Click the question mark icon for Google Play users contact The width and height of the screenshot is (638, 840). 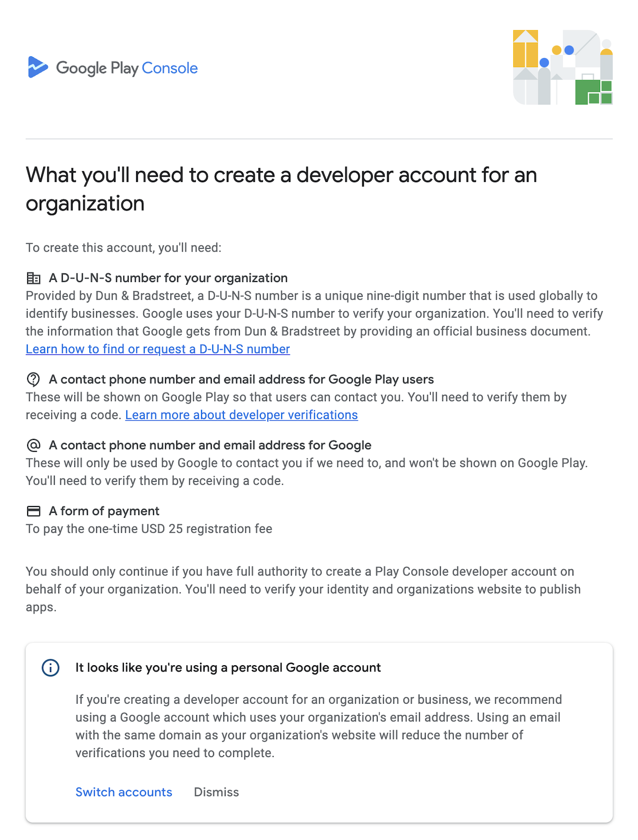(x=34, y=379)
